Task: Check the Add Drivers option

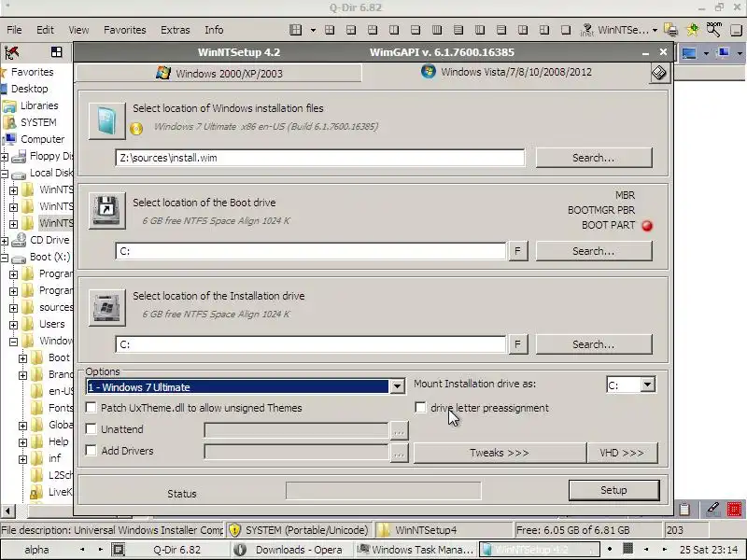Action: point(91,450)
